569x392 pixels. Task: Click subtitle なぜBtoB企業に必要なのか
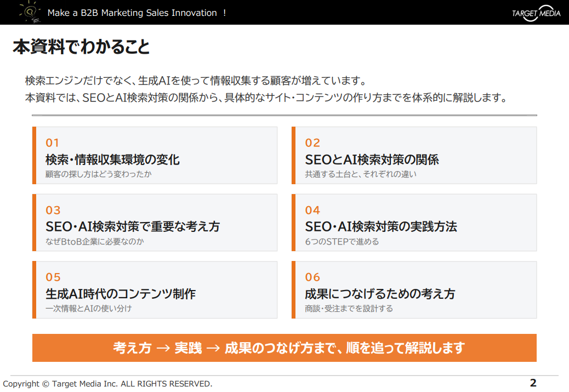95,241
